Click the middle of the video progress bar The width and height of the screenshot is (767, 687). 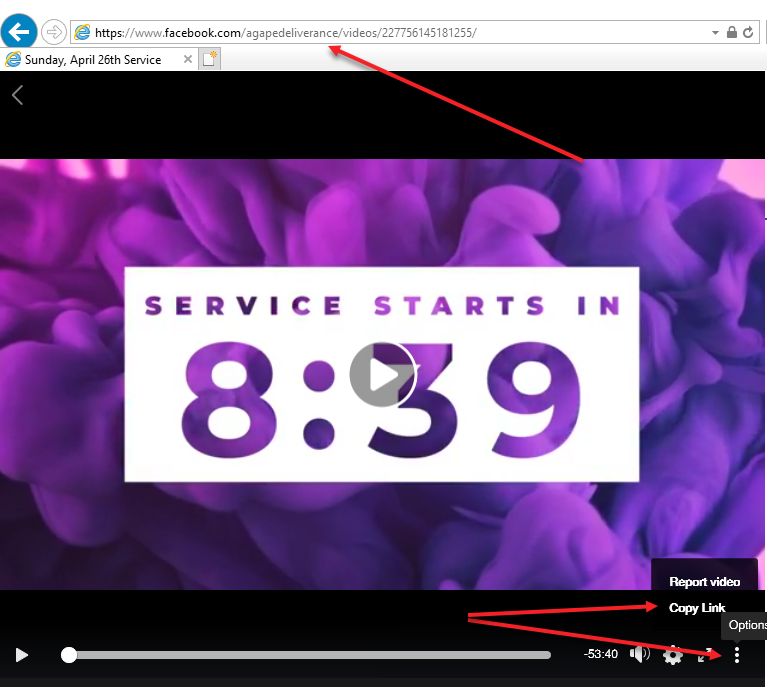(306, 655)
